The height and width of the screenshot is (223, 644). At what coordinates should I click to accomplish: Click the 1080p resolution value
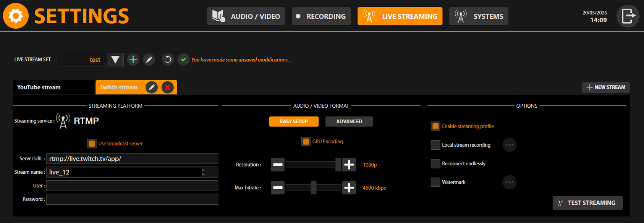[370, 165]
